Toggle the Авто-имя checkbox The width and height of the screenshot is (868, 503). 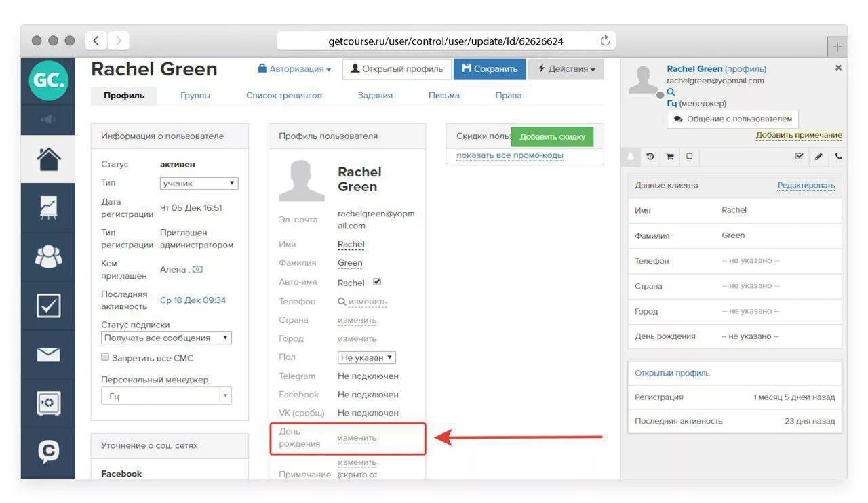[377, 282]
